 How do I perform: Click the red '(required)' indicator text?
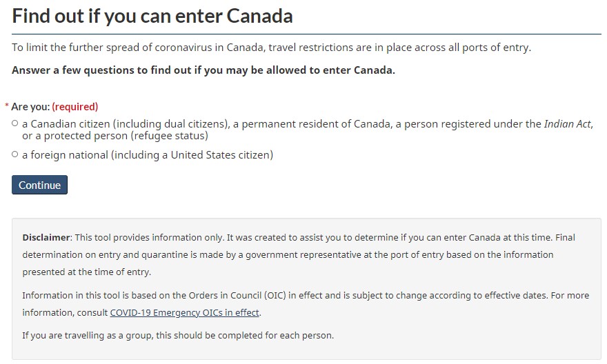point(75,107)
